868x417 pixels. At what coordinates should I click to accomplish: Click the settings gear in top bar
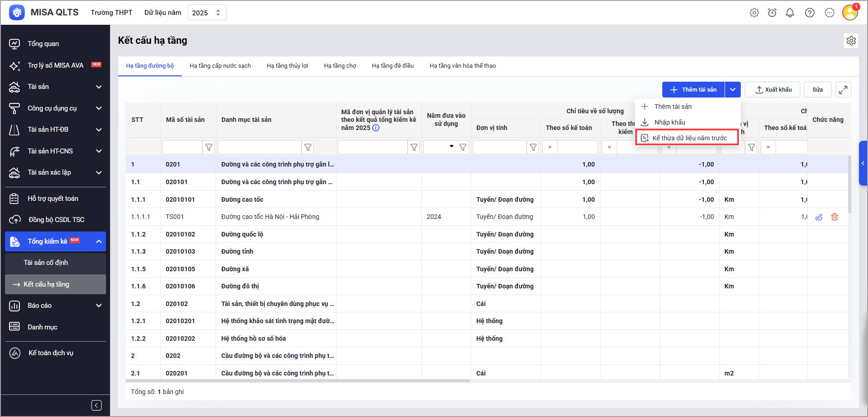(754, 13)
